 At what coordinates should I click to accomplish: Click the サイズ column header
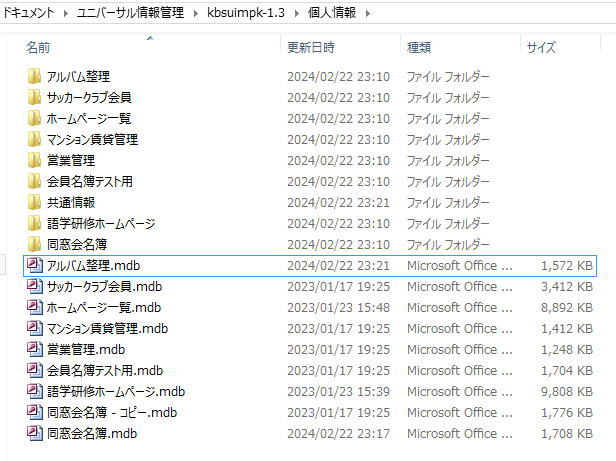541,48
